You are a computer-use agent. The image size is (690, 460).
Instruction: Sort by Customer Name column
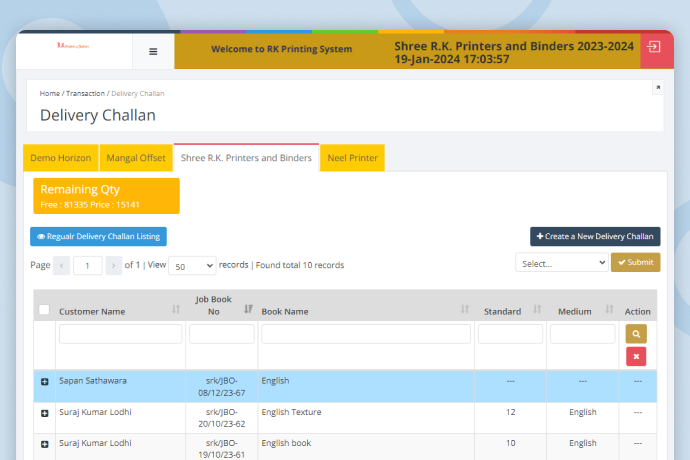pos(176,309)
